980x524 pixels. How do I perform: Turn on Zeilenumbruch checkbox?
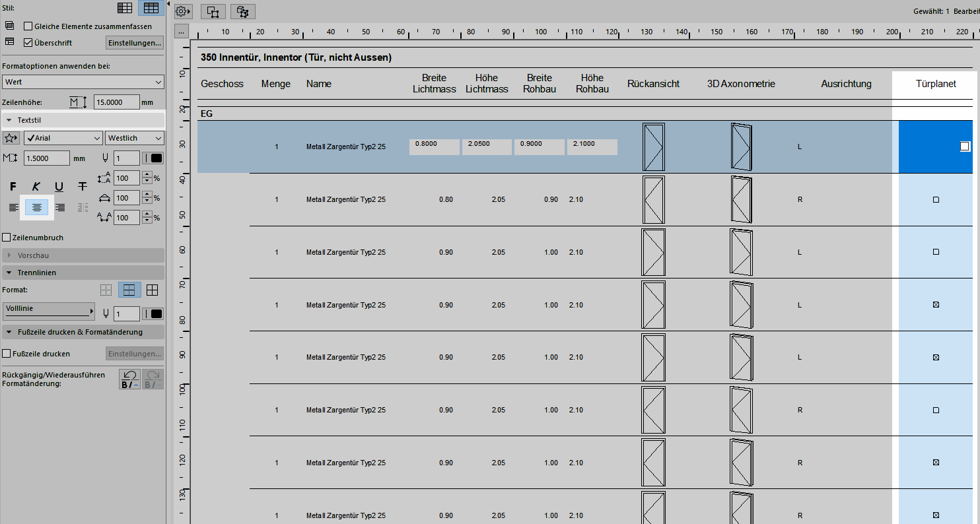coord(7,238)
